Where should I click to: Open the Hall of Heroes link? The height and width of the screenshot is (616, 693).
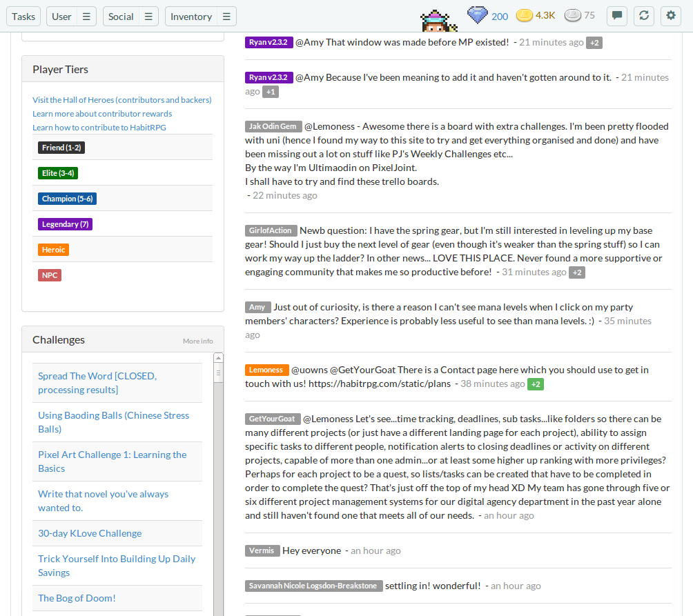click(121, 100)
